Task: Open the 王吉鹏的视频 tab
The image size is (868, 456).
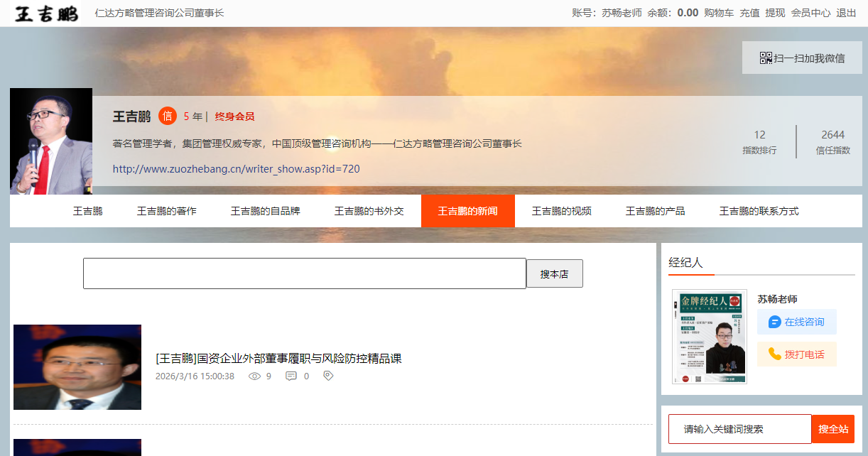Action: (562, 211)
